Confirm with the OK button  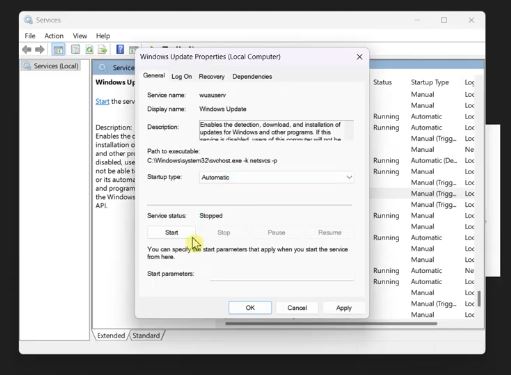(x=250, y=308)
